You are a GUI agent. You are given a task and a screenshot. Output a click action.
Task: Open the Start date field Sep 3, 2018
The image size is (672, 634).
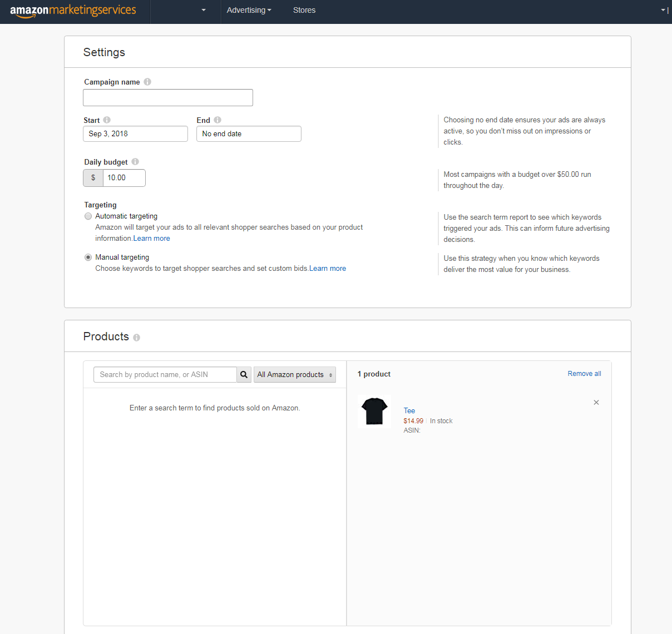pos(135,134)
